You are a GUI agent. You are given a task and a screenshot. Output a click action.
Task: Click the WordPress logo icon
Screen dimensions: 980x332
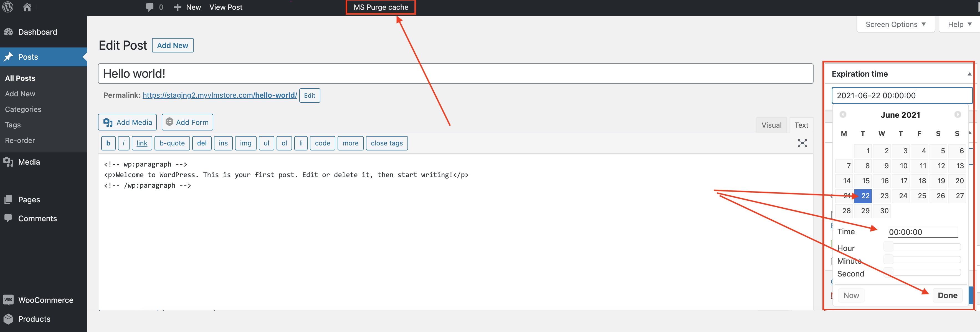[x=8, y=7]
